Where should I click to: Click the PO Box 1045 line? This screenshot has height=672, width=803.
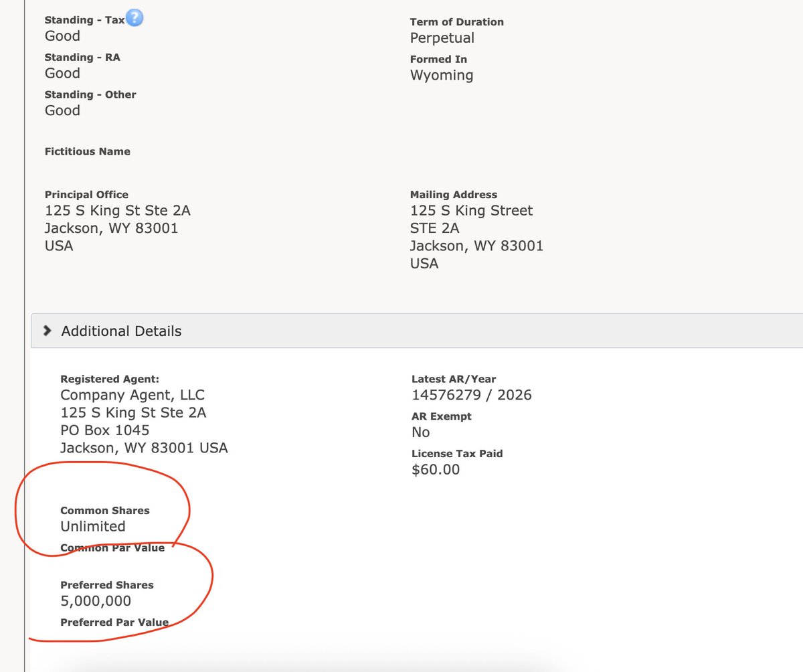pos(105,430)
